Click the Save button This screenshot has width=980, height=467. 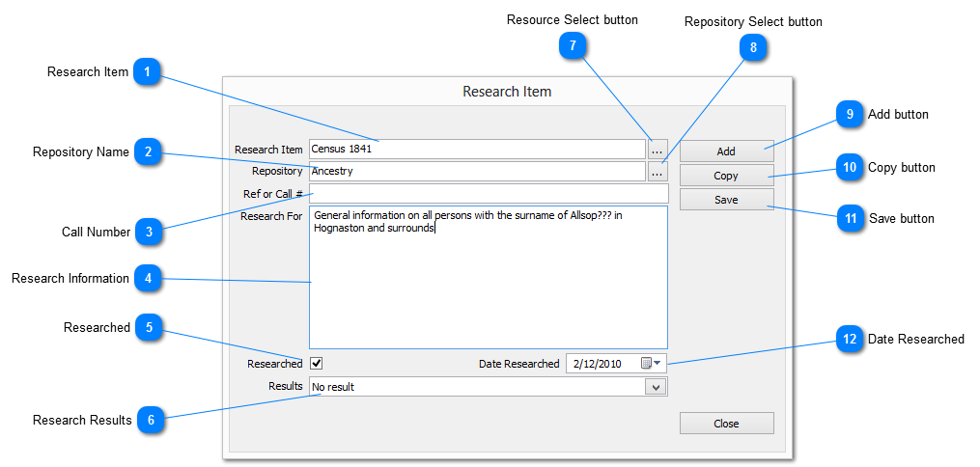coord(726,200)
